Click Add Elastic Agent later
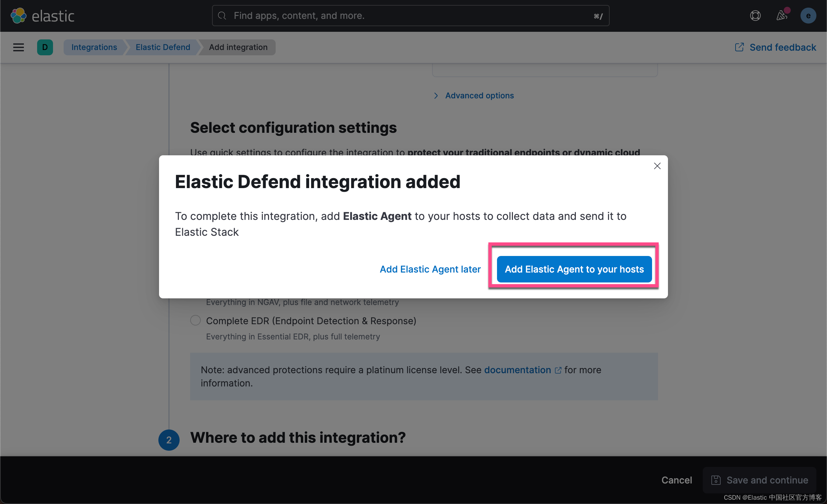Screen dimensions: 827x504 [x=430, y=270]
